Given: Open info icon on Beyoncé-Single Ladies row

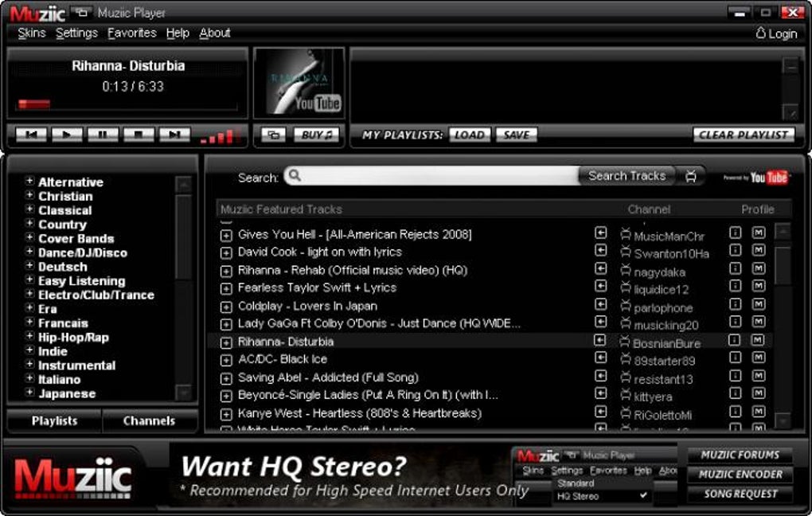Looking at the screenshot, I should click(736, 393).
